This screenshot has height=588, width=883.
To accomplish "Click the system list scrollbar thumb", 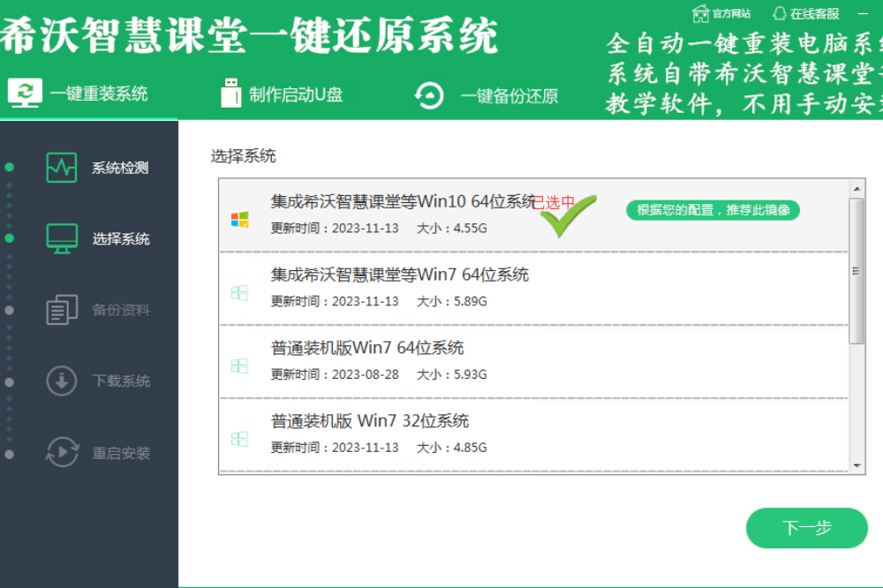I will [x=857, y=271].
